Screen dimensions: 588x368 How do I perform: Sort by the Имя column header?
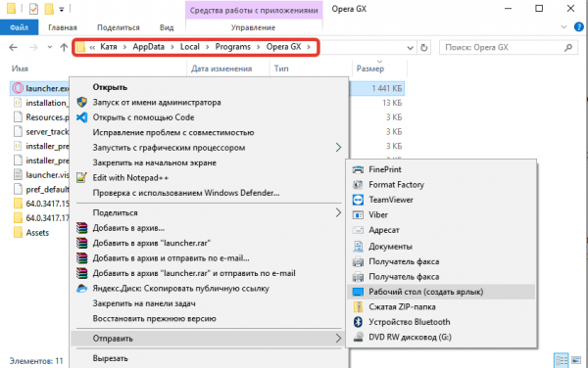pyautogui.click(x=20, y=69)
